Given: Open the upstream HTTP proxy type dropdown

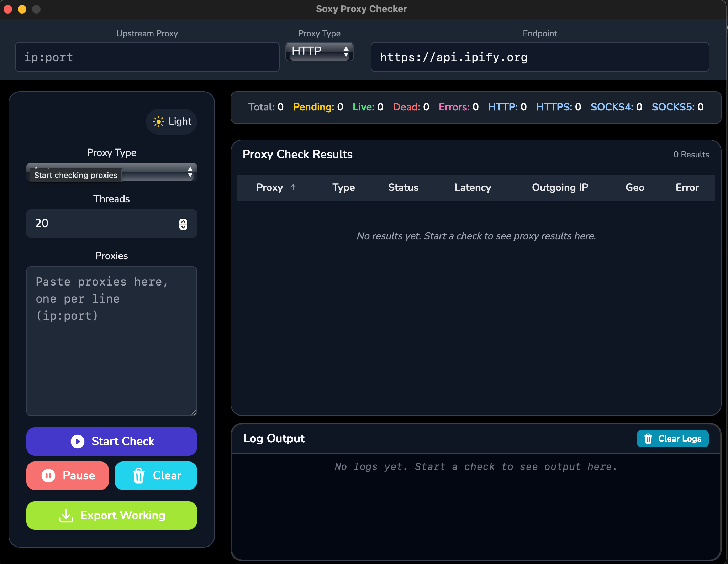Looking at the screenshot, I should [x=319, y=52].
